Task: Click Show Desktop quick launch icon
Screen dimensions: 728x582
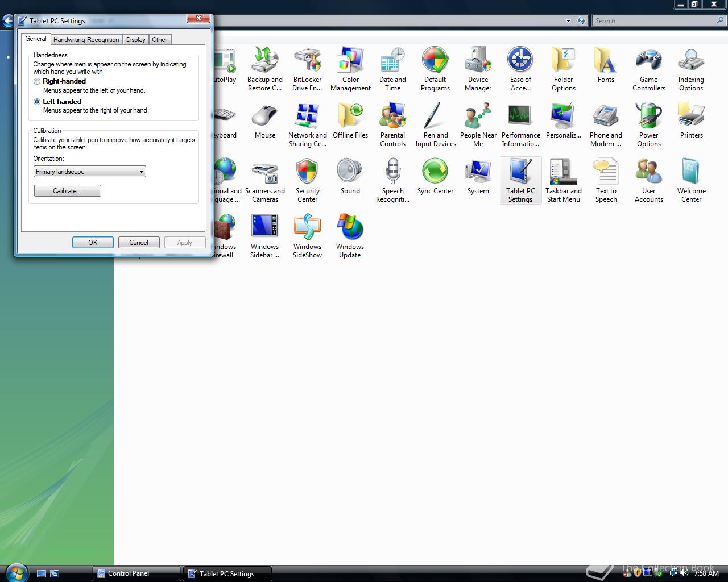Action: click(x=42, y=573)
